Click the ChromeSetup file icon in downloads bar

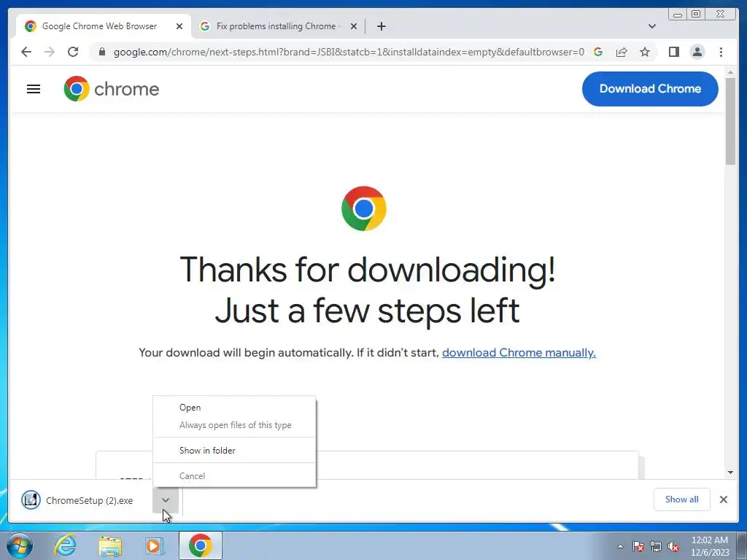pyautogui.click(x=31, y=500)
